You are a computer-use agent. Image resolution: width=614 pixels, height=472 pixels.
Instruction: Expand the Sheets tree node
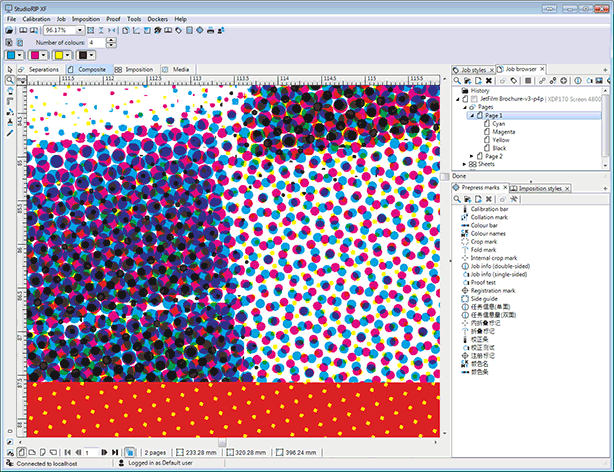[465, 164]
